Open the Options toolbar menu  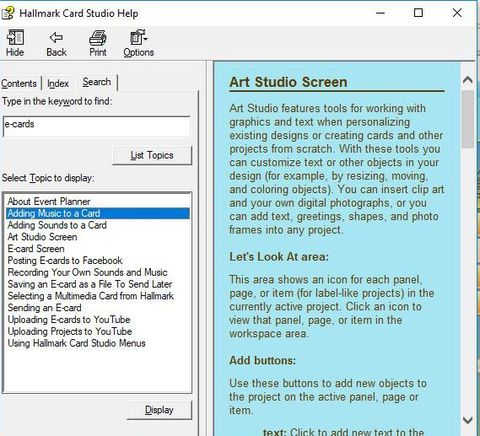(139, 43)
